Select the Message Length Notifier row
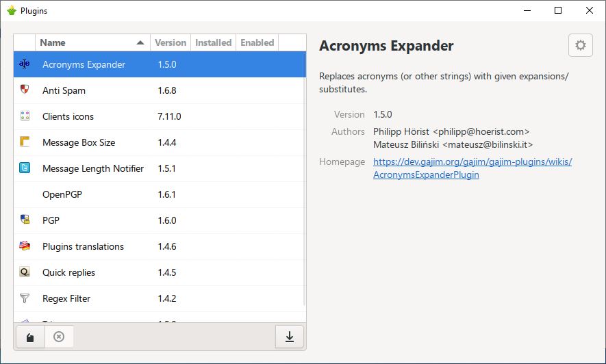Viewport: 606px width, 364px height. [x=159, y=168]
